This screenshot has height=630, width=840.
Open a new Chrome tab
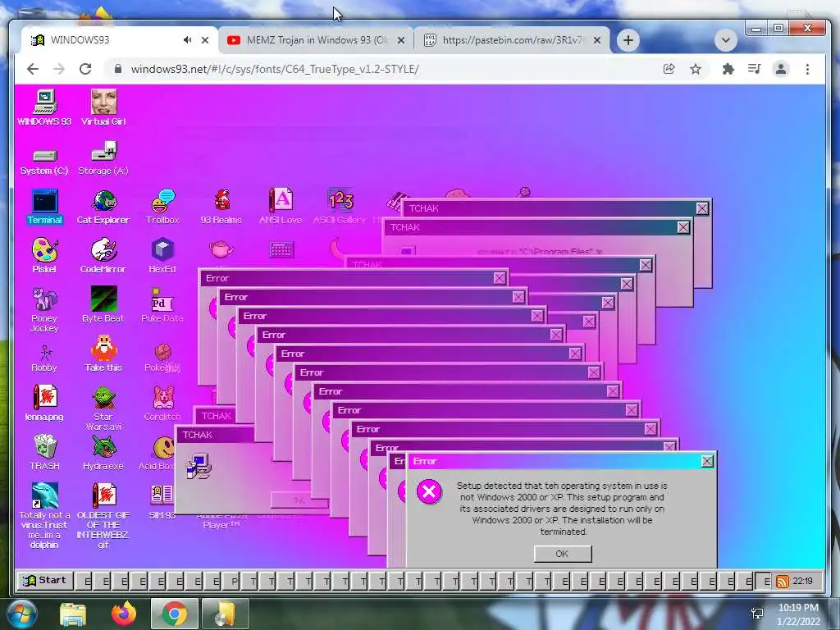628,40
